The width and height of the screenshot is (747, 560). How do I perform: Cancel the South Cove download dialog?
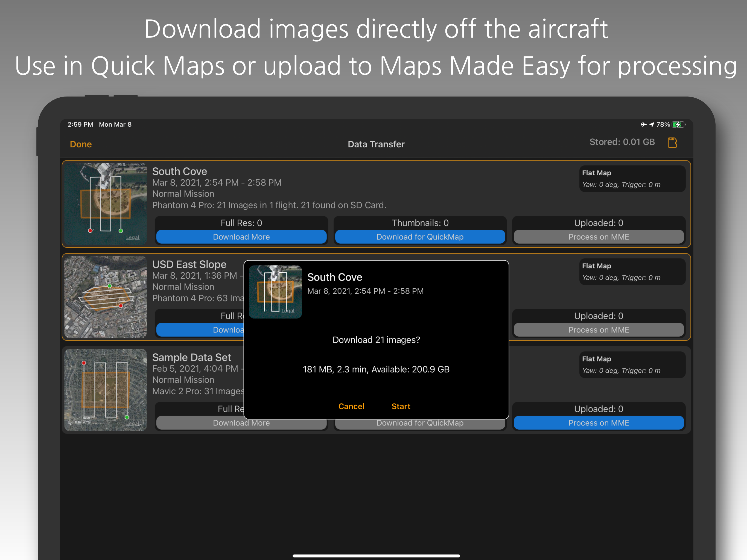pos(351,406)
